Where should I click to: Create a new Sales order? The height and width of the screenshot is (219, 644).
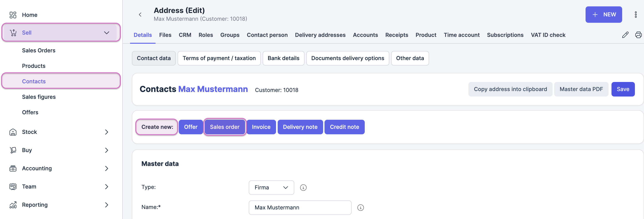[x=224, y=127]
